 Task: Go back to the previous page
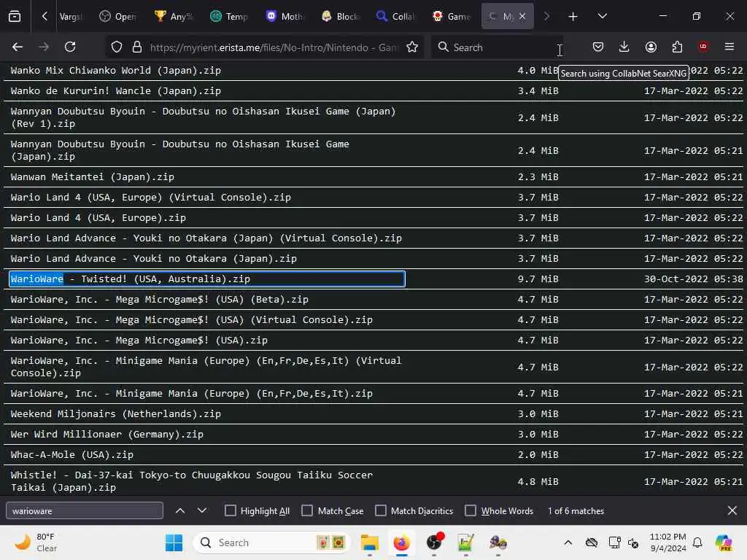(18, 47)
